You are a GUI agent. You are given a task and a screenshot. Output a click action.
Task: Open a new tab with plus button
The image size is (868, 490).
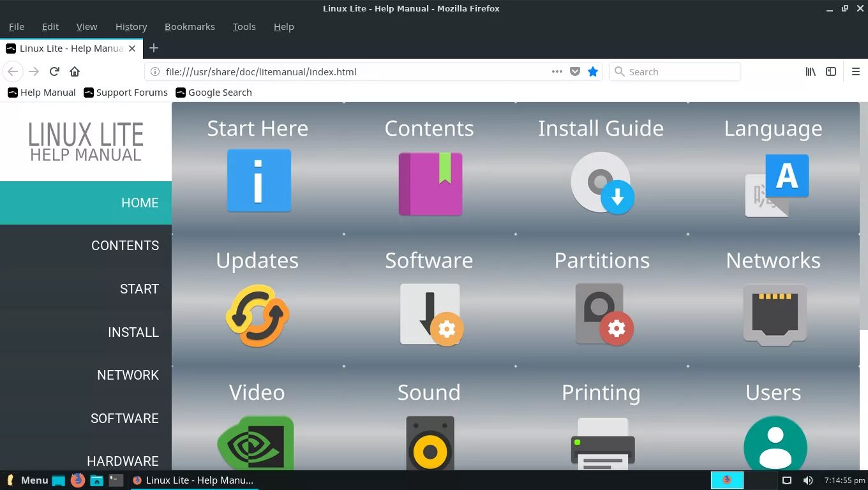tap(154, 48)
